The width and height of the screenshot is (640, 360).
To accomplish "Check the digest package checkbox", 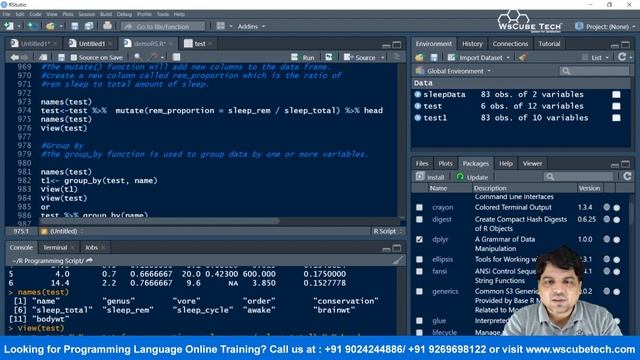I will coord(419,219).
